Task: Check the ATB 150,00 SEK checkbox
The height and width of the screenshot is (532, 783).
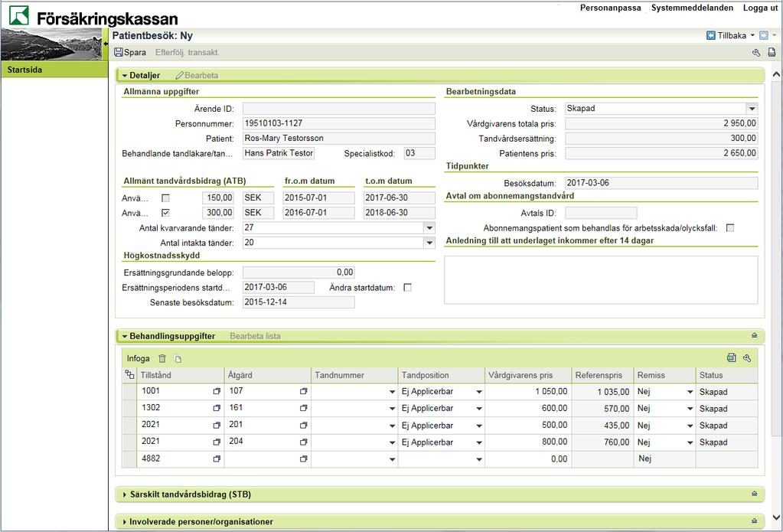Action: 166,197
